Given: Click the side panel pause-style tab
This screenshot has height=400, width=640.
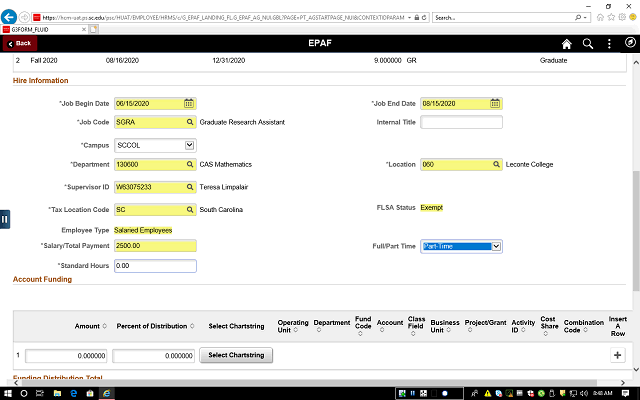Looking at the screenshot, I should pyautogui.click(x=4, y=219).
